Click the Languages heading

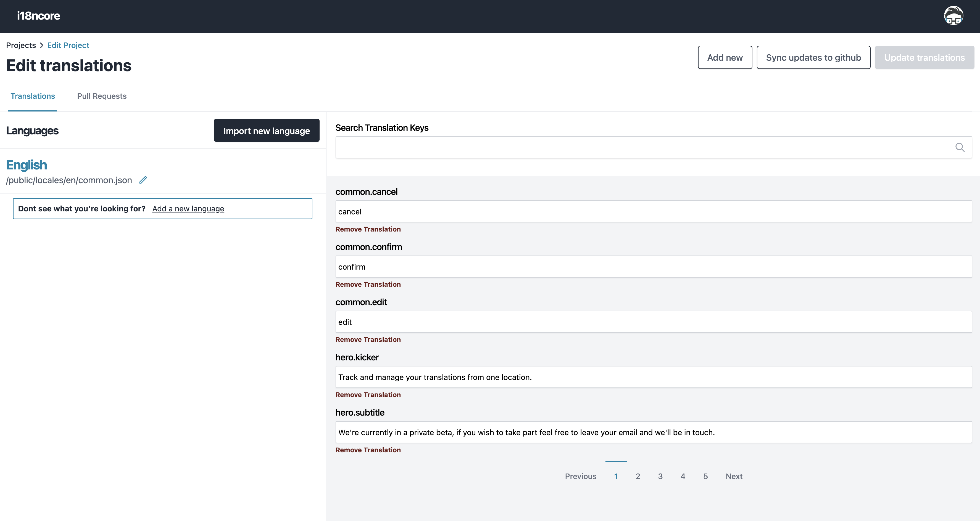coord(32,131)
